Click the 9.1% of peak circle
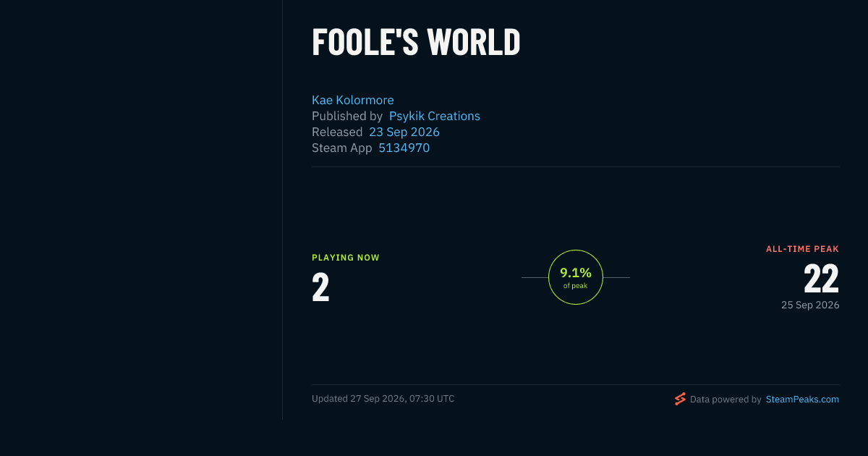The width and height of the screenshot is (868, 456). [576, 277]
